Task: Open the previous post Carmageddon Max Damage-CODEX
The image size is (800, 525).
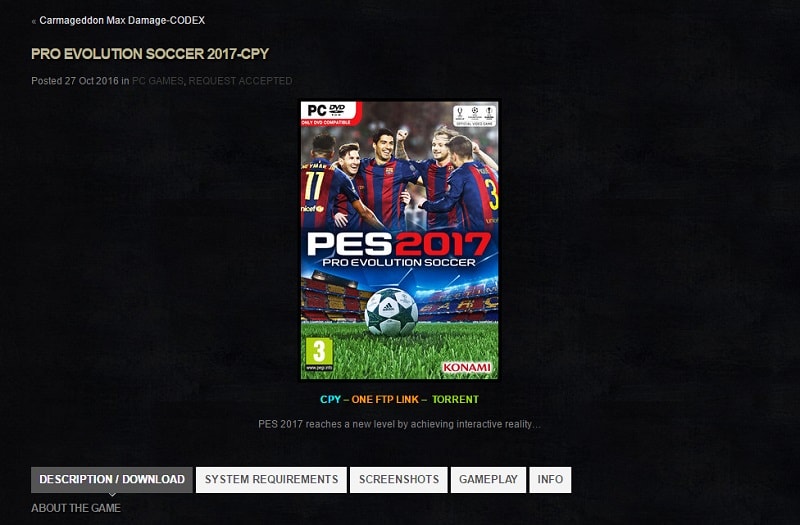Action: pos(122,20)
